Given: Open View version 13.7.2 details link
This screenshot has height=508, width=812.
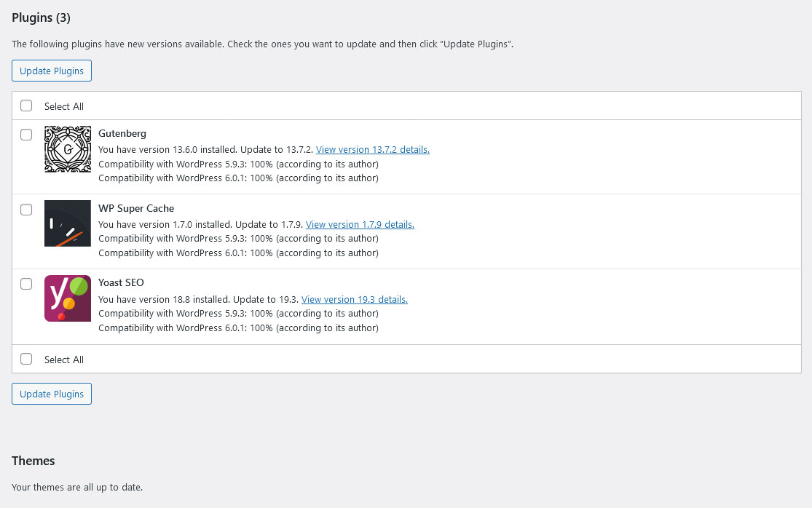Looking at the screenshot, I should tap(373, 149).
